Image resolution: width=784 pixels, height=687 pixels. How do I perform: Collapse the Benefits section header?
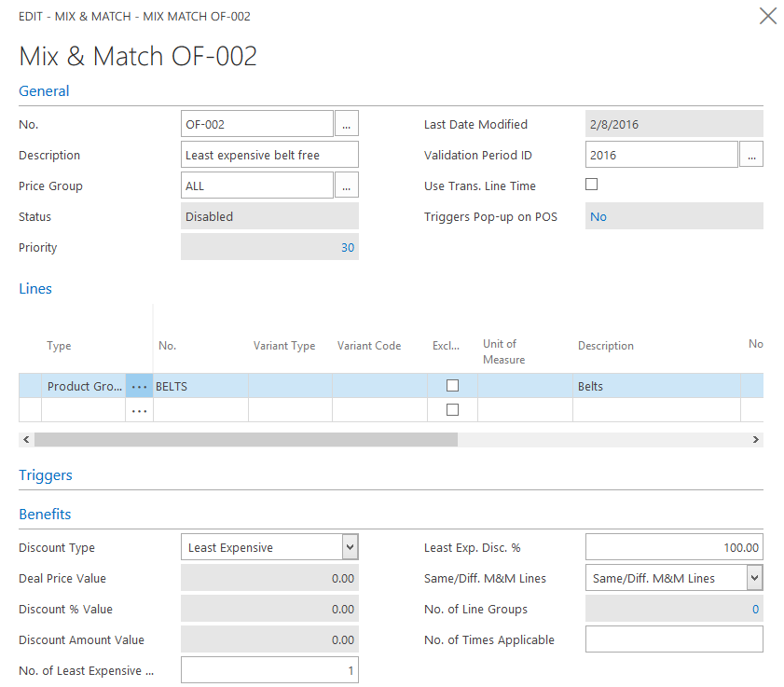point(45,515)
